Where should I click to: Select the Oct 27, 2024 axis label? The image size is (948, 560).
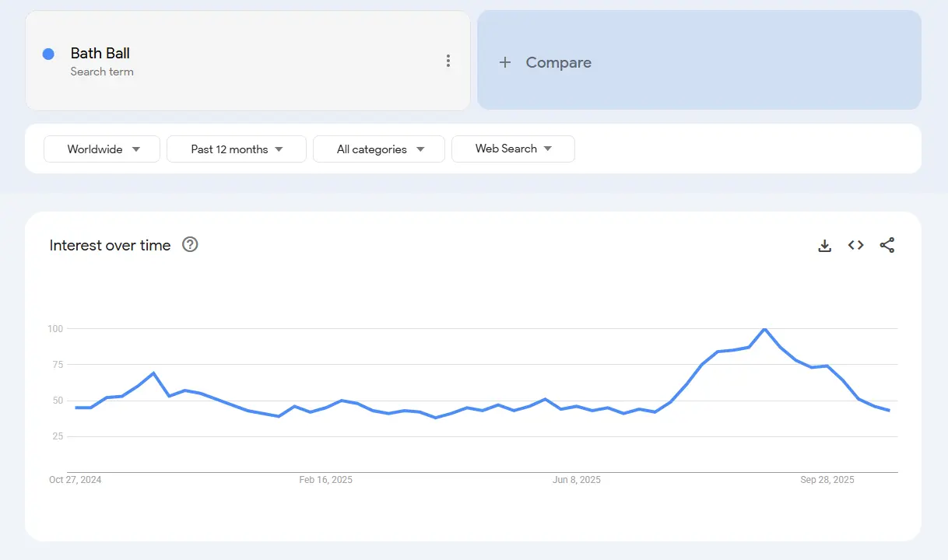(x=75, y=480)
